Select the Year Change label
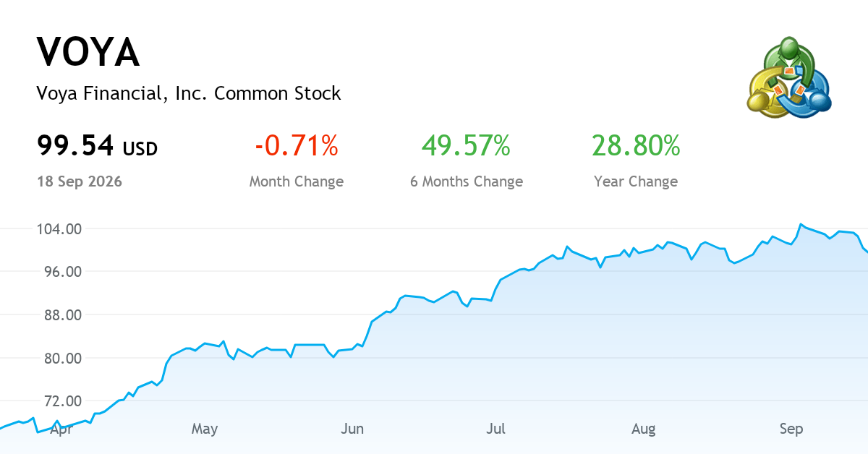 click(x=636, y=181)
